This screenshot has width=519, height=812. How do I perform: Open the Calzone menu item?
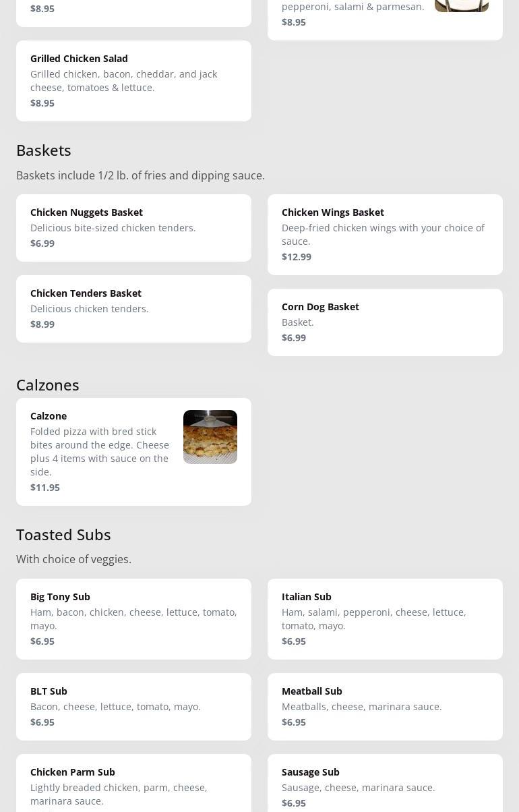point(101,416)
